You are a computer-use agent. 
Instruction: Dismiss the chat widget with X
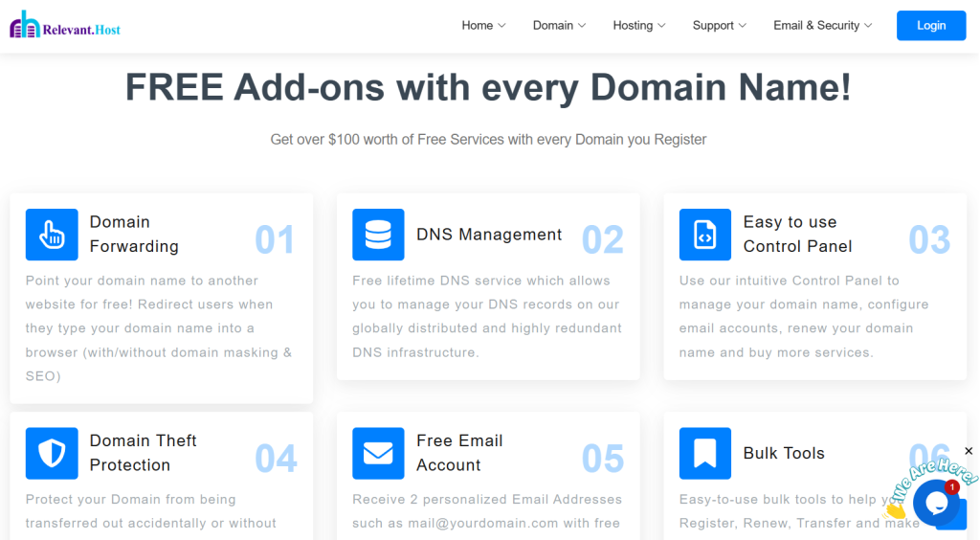point(969,451)
